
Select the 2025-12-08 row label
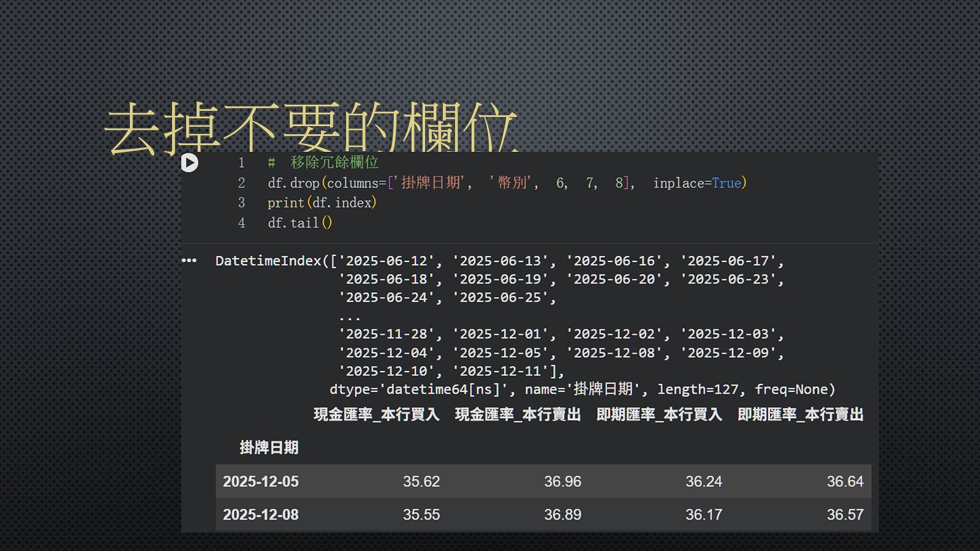tap(261, 515)
